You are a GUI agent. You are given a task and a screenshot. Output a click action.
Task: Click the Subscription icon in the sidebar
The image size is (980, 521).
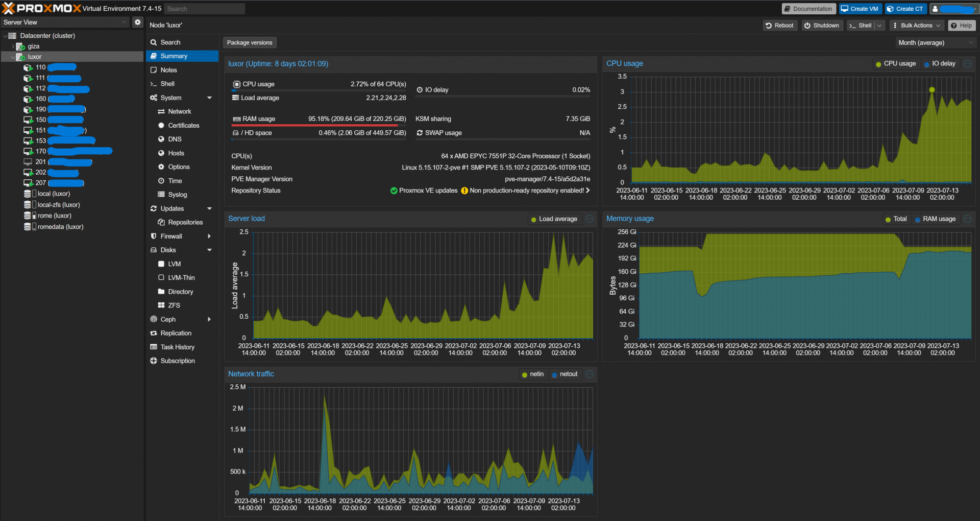pos(154,361)
